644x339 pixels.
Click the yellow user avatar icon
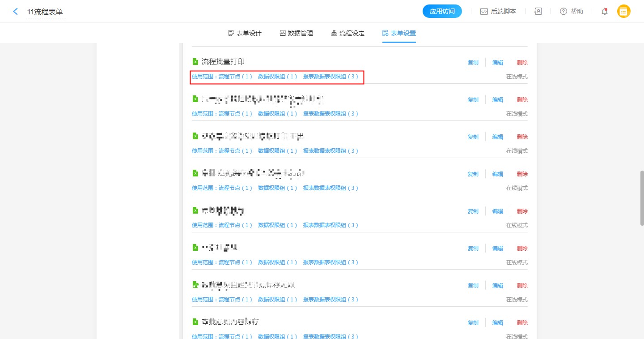point(623,12)
